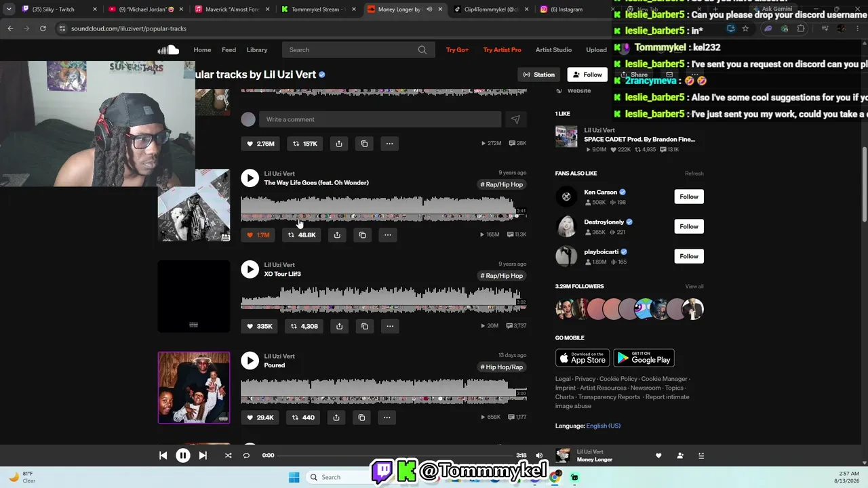Open the browser tab search dropdown

[x=9, y=9]
